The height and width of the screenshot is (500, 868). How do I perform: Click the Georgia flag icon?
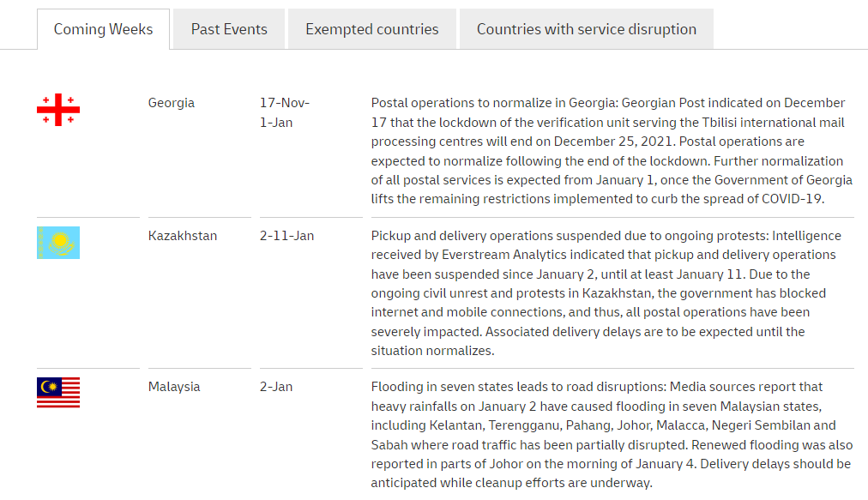(58, 110)
